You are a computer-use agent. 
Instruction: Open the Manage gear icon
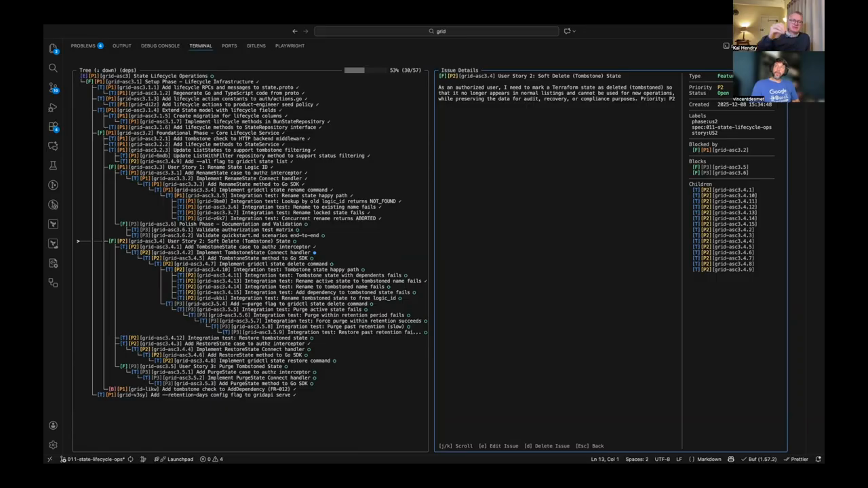[53, 445]
